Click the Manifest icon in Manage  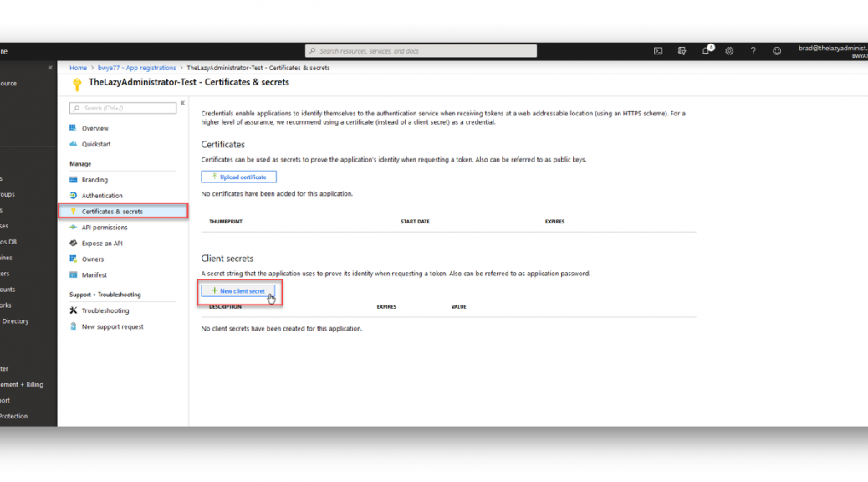pyautogui.click(x=73, y=274)
